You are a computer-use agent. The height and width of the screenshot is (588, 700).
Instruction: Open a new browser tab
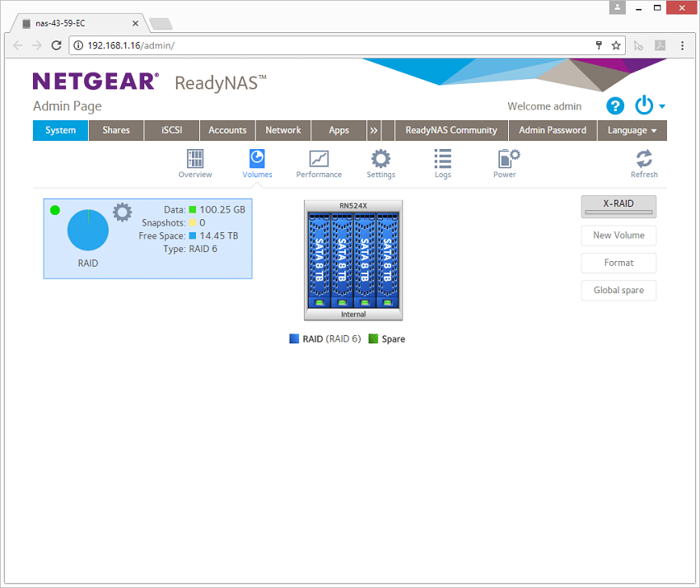click(161, 24)
